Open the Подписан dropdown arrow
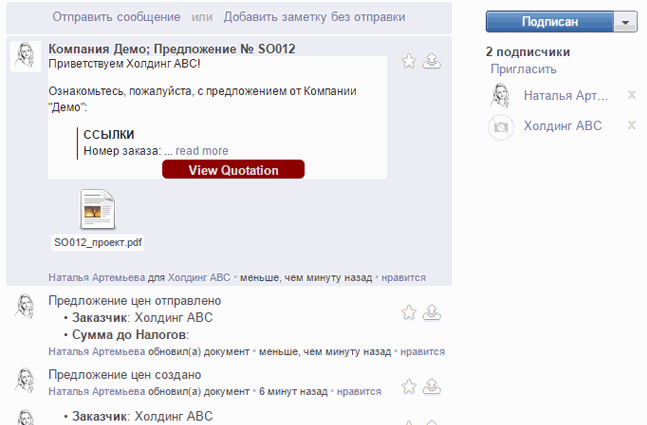 [626, 22]
